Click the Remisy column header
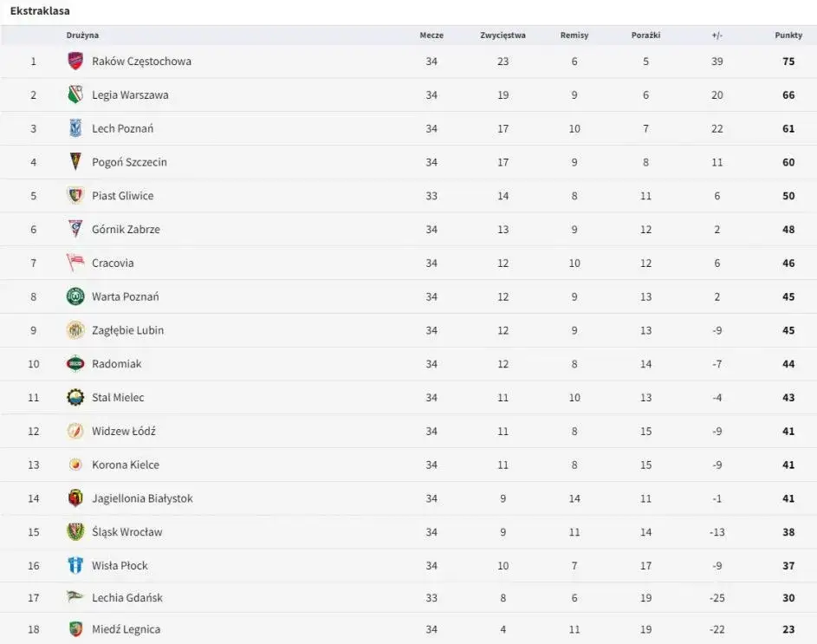Screen dimensions: 817x644 pyautogui.click(x=574, y=35)
